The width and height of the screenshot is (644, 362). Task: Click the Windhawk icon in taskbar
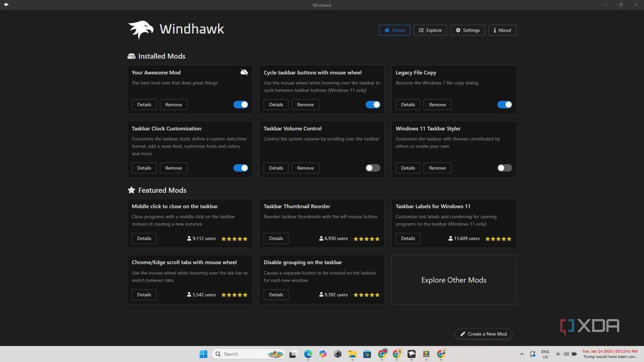pos(411,354)
